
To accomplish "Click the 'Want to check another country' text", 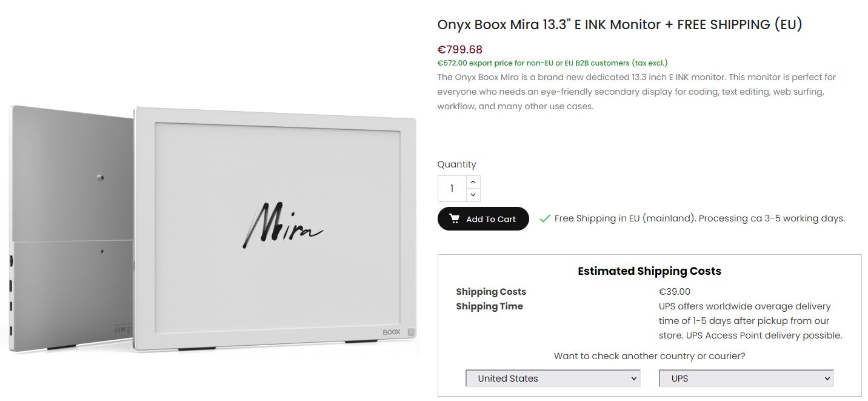I will [649, 356].
